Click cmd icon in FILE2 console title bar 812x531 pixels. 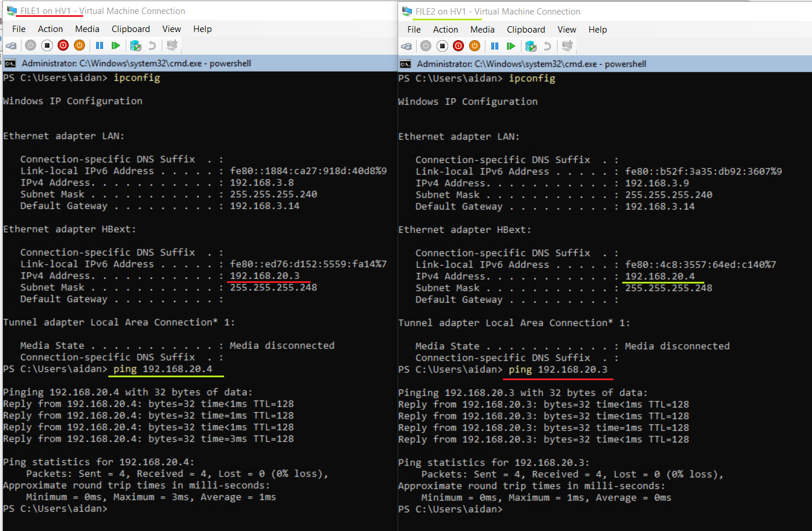405,64
